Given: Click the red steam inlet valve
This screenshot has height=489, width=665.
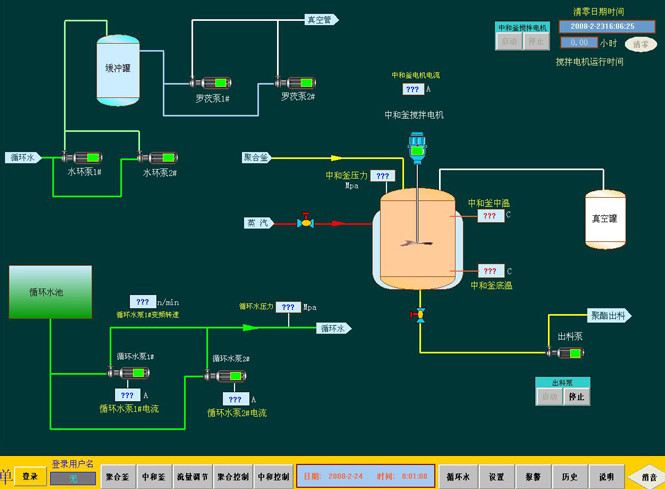Looking at the screenshot, I should 305,222.
